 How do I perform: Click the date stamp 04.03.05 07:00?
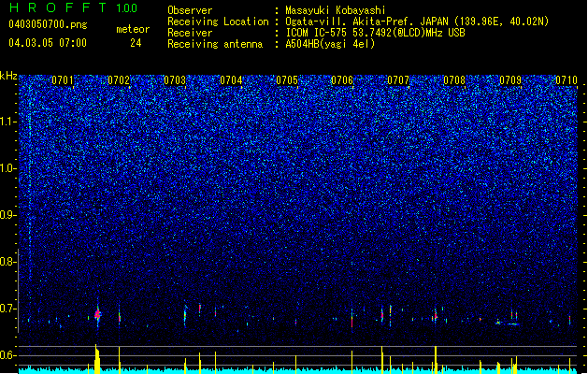pyautogui.click(x=48, y=43)
